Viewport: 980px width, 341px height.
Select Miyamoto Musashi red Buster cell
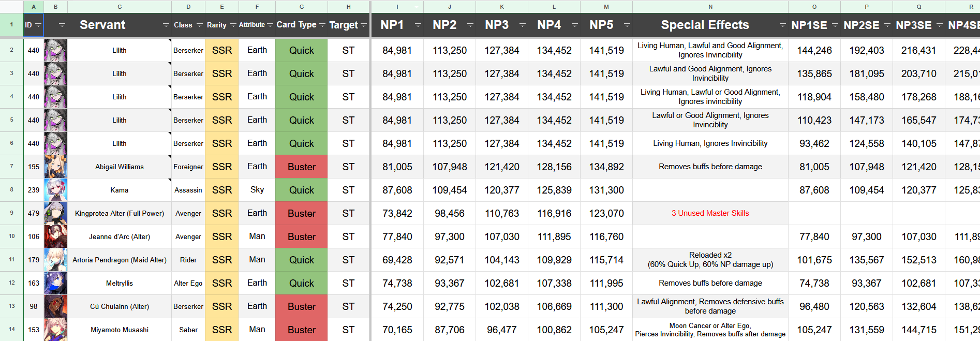[x=302, y=330]
